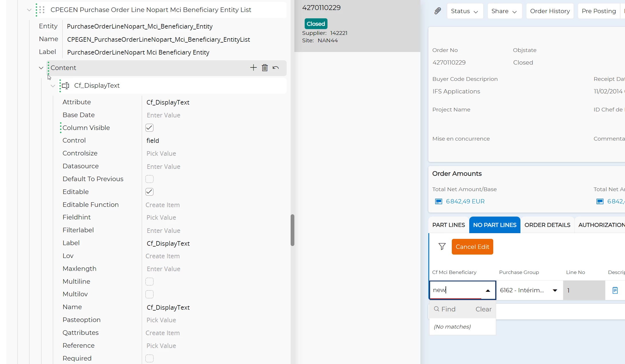
Task: Click the clipboard icon in Description column
Action: pyautogui.click(x=615, y=290)
